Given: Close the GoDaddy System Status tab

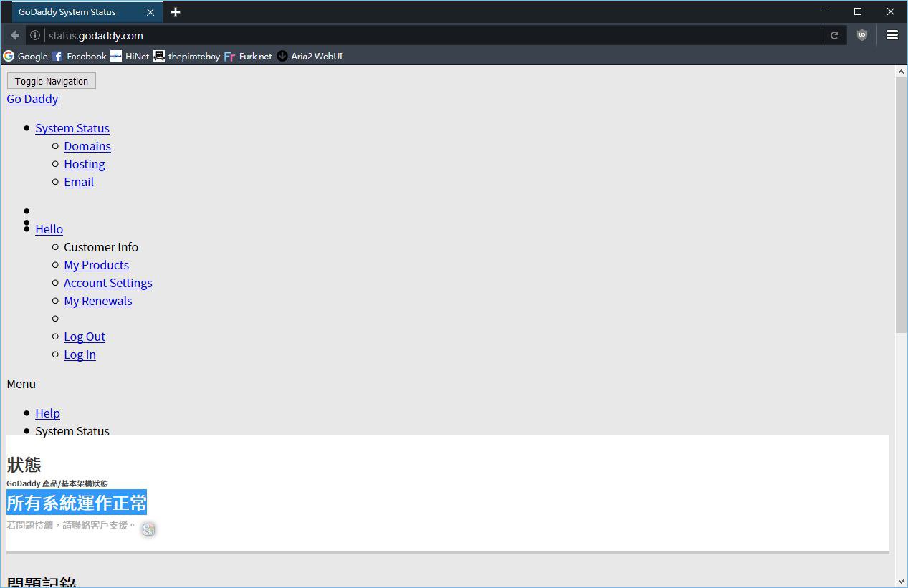Looking at the screenshot, I should click(150, 12).
